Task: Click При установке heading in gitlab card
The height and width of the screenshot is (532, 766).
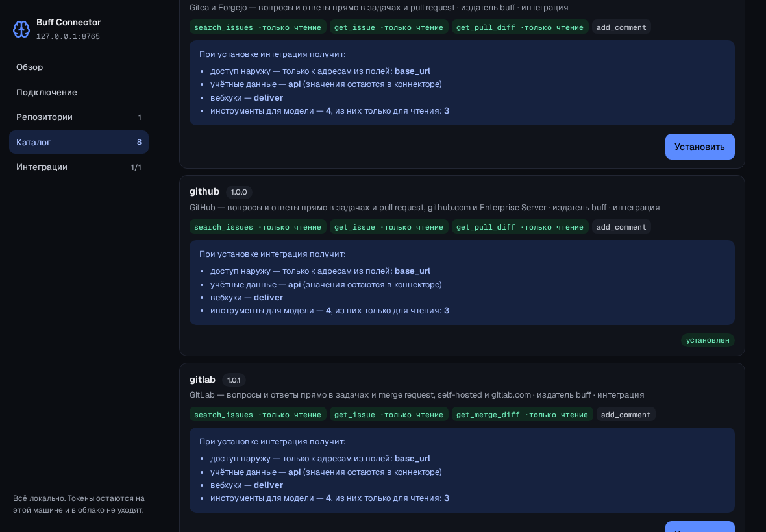Action: pyautogui.click(x=272, y=442)
